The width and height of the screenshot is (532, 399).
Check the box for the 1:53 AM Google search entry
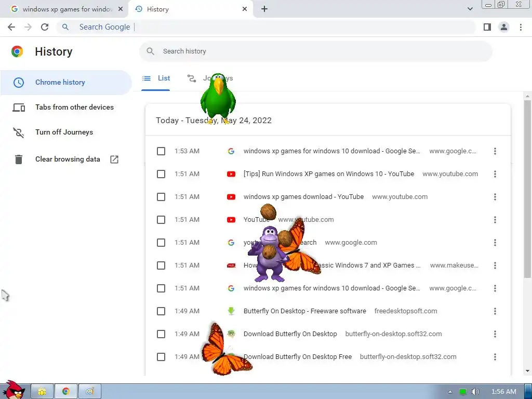pyautogui.click(x=161, y=151)
